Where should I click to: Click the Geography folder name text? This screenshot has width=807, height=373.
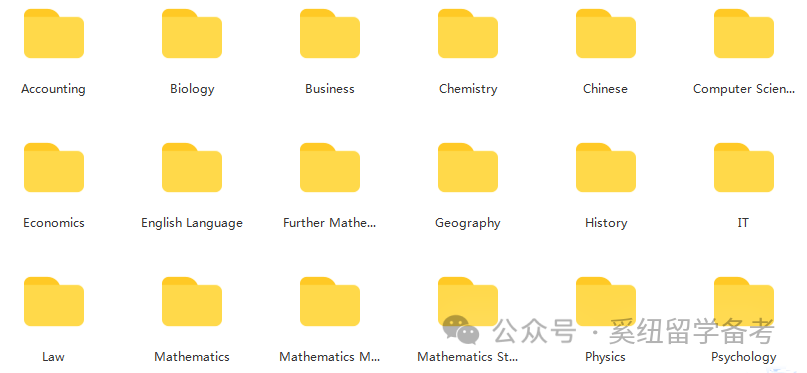(x=468, y=223)
